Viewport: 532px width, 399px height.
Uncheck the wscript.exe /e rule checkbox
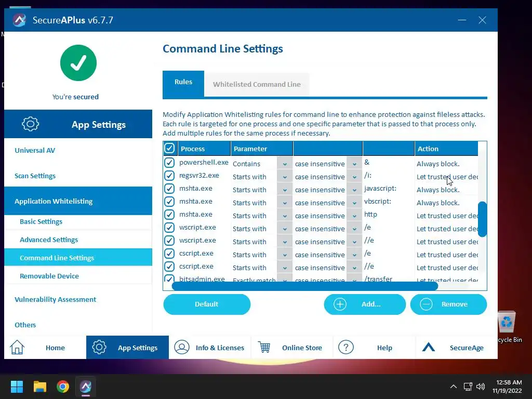[169, 228]
